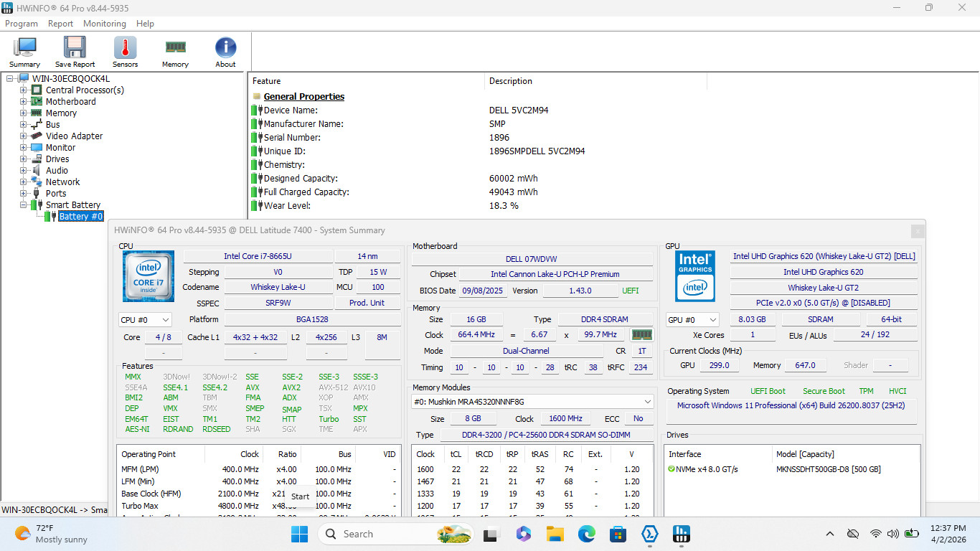Click the Audio speaker icon in tree
The height and width of the screenshot is (551, 980).
[37, 170]
